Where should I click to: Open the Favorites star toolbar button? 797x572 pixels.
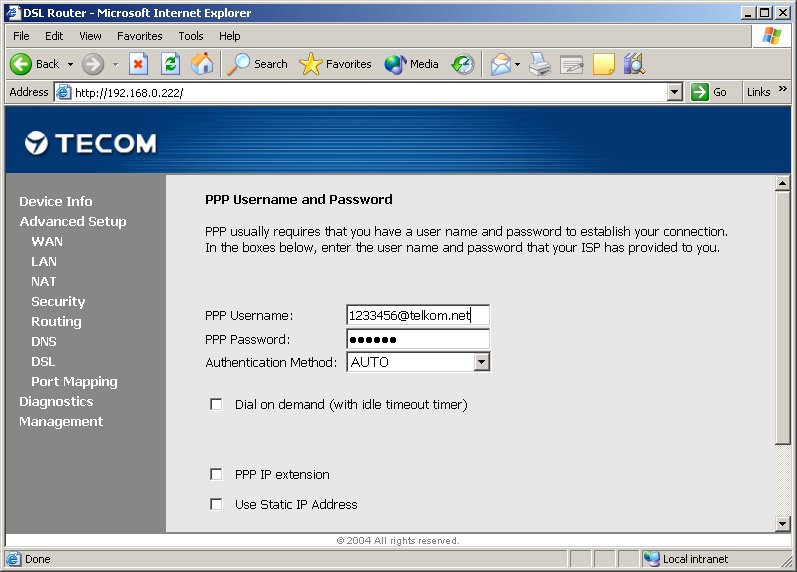pos(335,64)
